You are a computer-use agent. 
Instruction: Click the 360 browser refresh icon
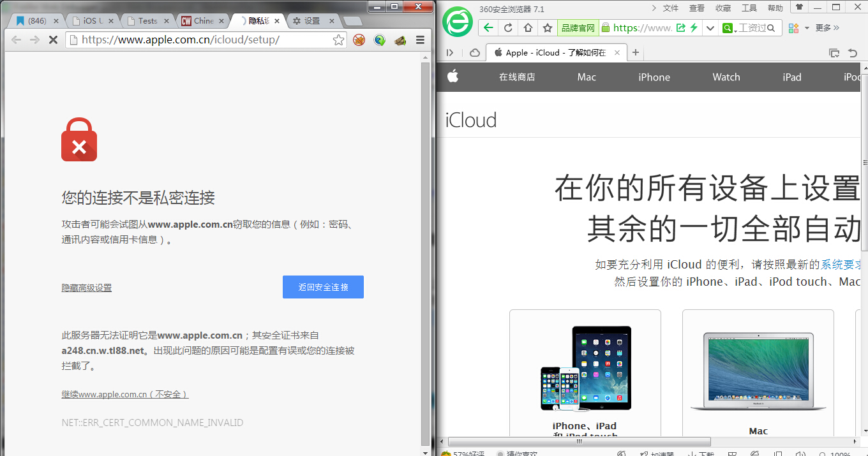(508, 27)
